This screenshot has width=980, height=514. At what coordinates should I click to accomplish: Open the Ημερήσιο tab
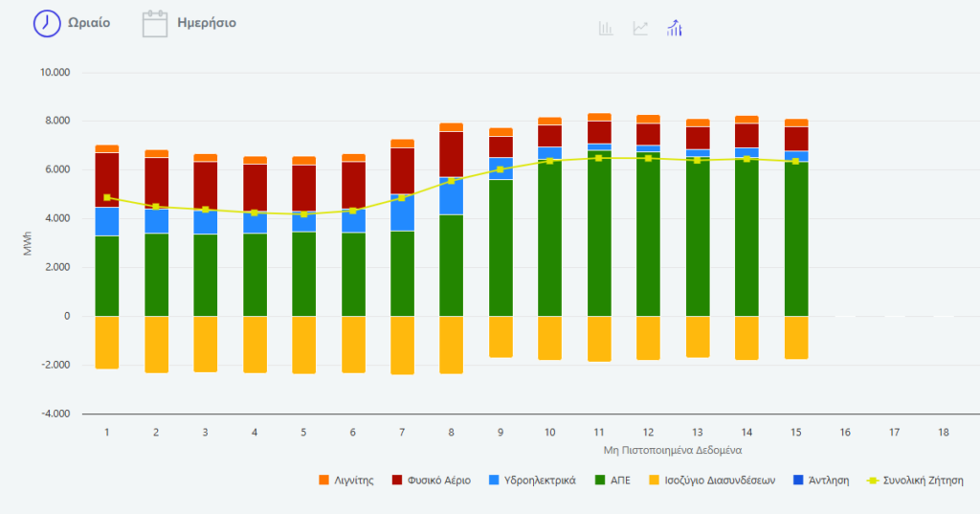(x=207, y=23)
